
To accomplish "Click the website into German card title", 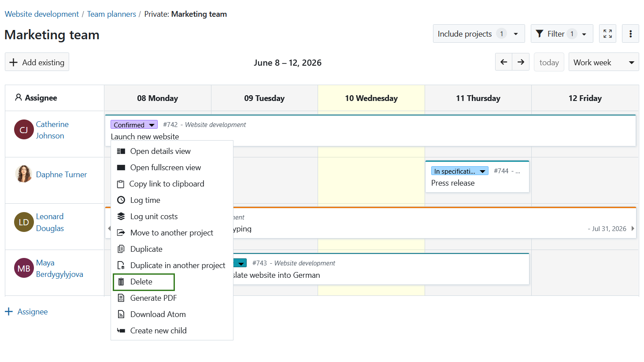I will click(277, 275).
